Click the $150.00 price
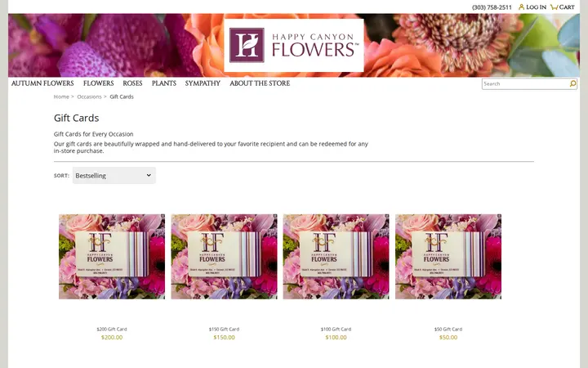 click(x=224, y=337)
